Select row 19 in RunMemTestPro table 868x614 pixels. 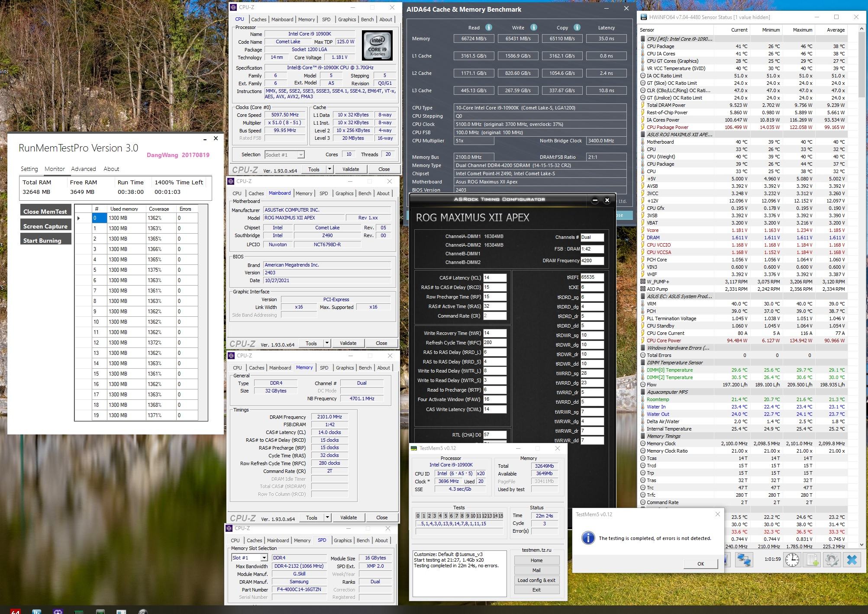(x=137, y=415)
